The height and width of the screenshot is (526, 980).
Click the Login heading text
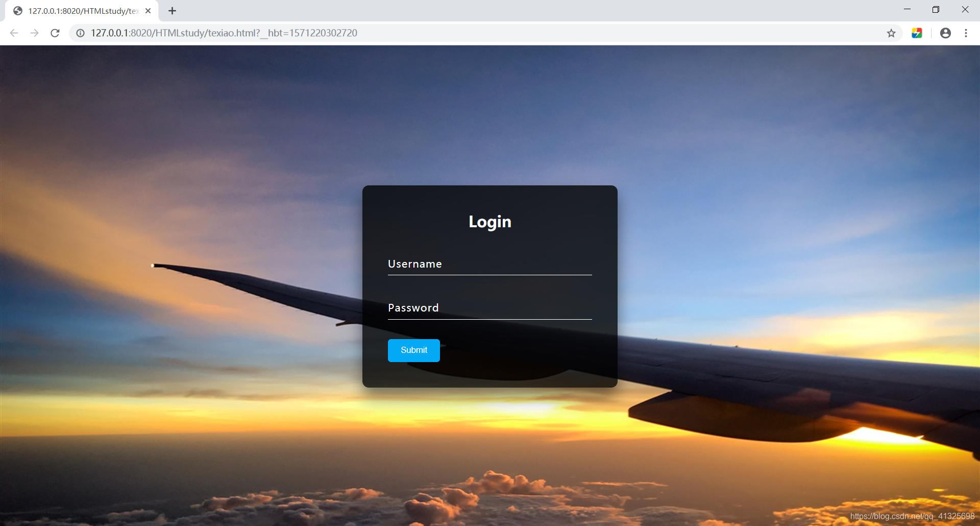pos(490,222)
